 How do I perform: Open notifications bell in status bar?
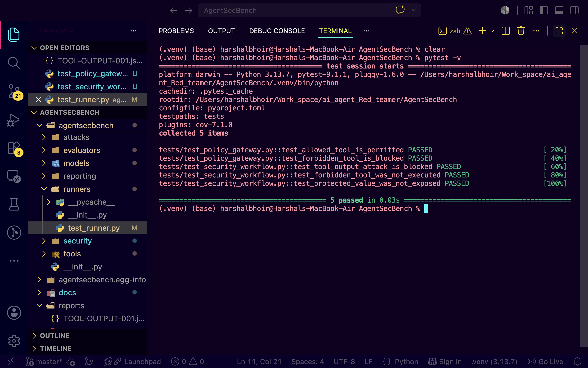click(577, 361)
